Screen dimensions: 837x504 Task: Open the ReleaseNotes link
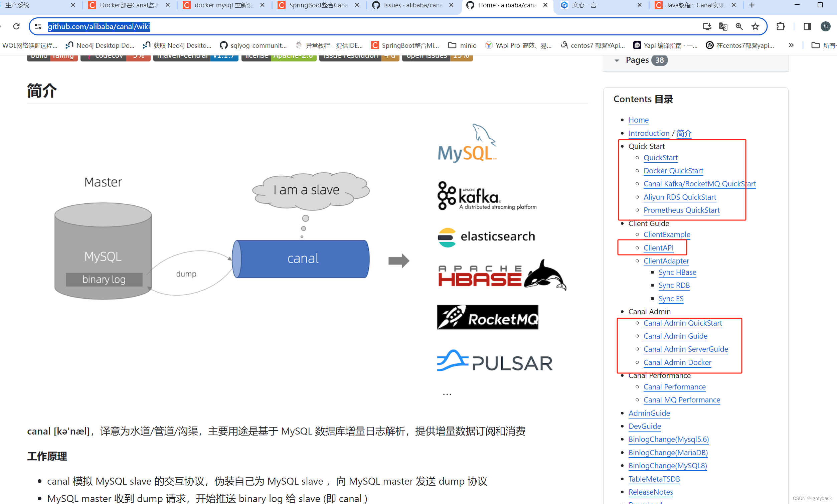[x=651, y=492]
